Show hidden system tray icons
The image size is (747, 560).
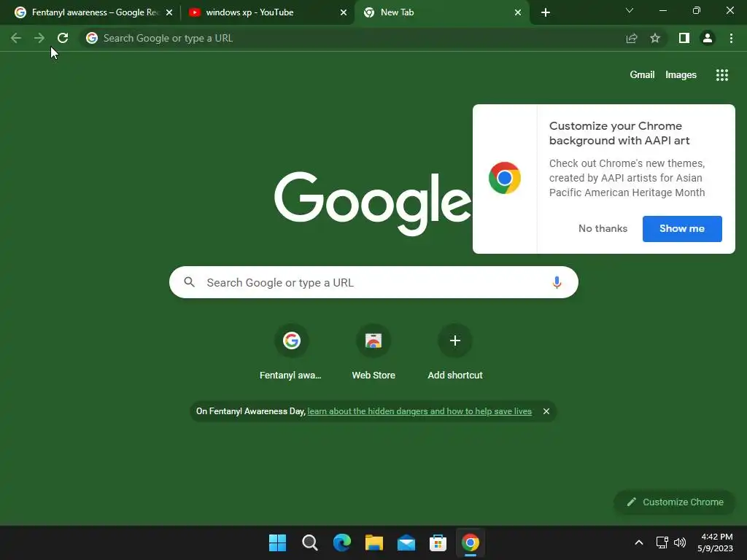(x=639, y=542)
